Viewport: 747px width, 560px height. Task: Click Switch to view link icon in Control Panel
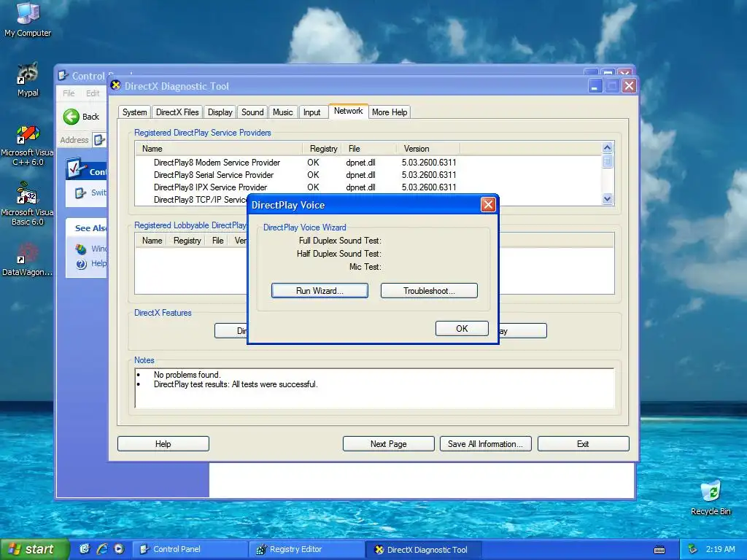[80, 192]
